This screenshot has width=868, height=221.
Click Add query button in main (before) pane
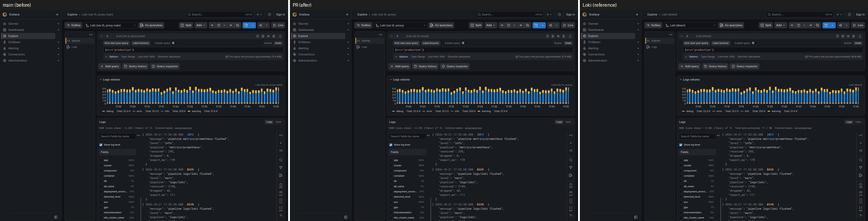point(110,66)
